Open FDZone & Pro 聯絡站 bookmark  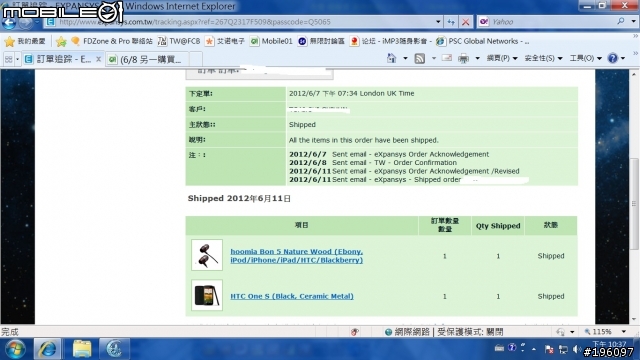[x=112, y=41]
